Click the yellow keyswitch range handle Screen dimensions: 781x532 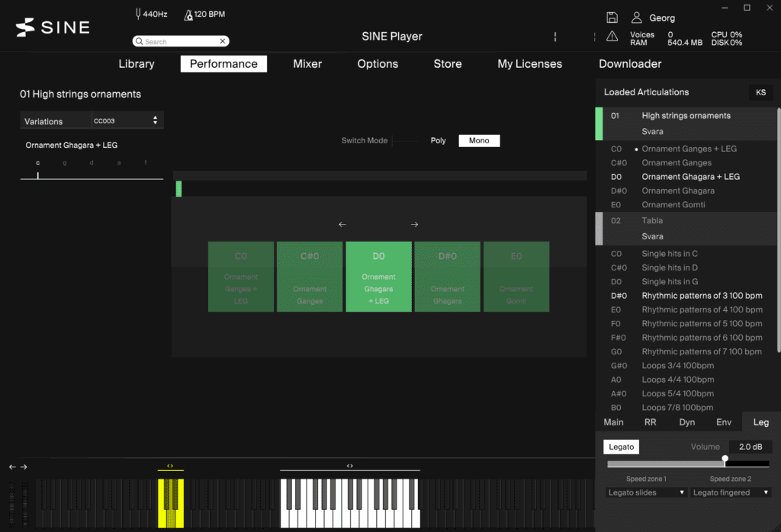point(170,466)
